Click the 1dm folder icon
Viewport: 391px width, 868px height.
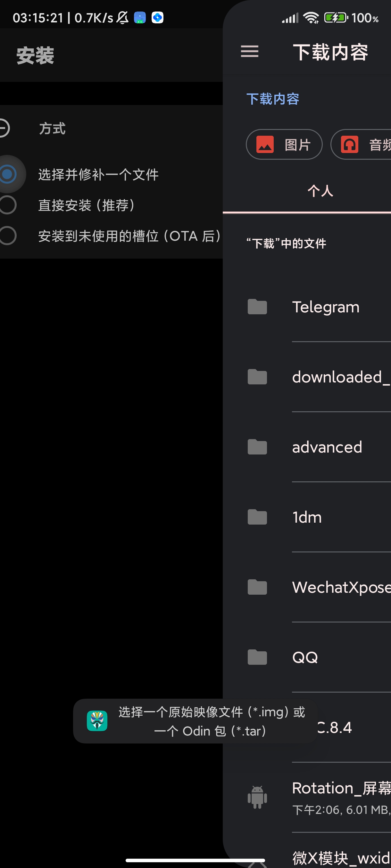click(x=257, y=517)
